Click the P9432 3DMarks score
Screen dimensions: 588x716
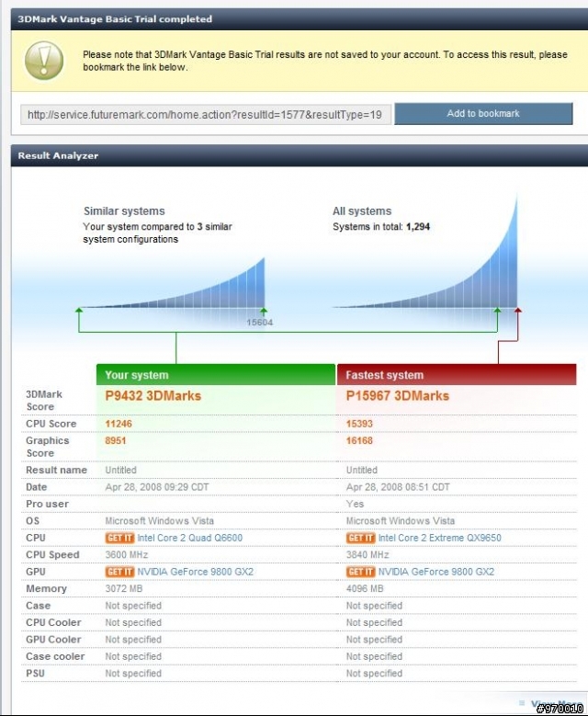click(153, 395)
